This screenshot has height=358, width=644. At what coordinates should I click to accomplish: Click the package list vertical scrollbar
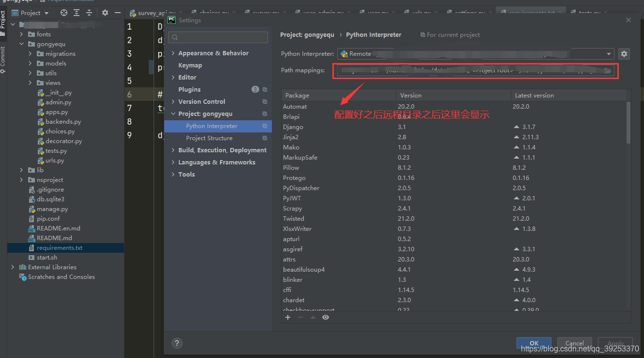(628, 123)
